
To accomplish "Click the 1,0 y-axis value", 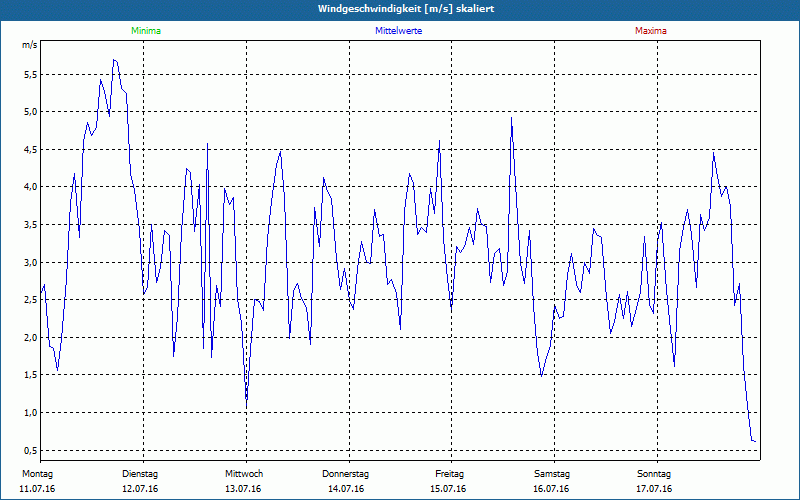I will coord(30,412).
